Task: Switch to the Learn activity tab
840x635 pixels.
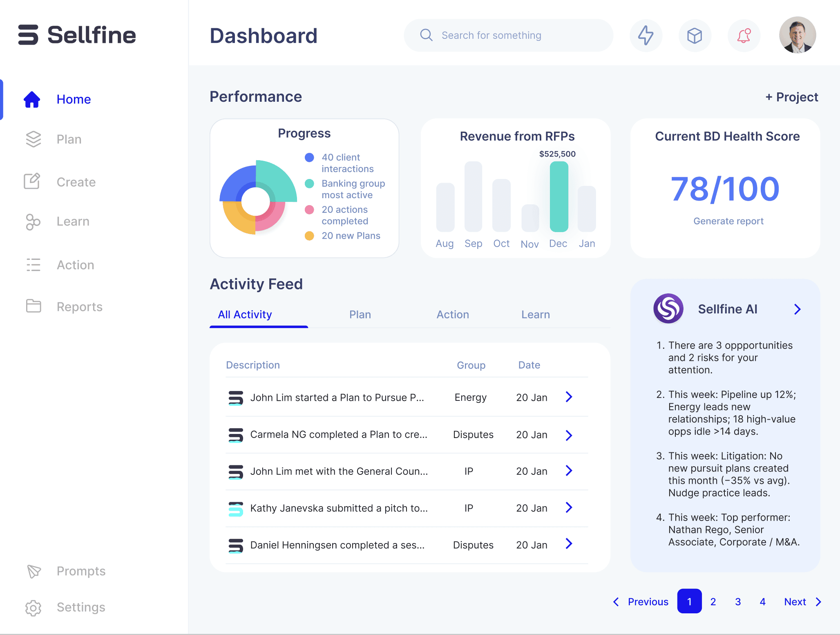Action: coord(535,315)
